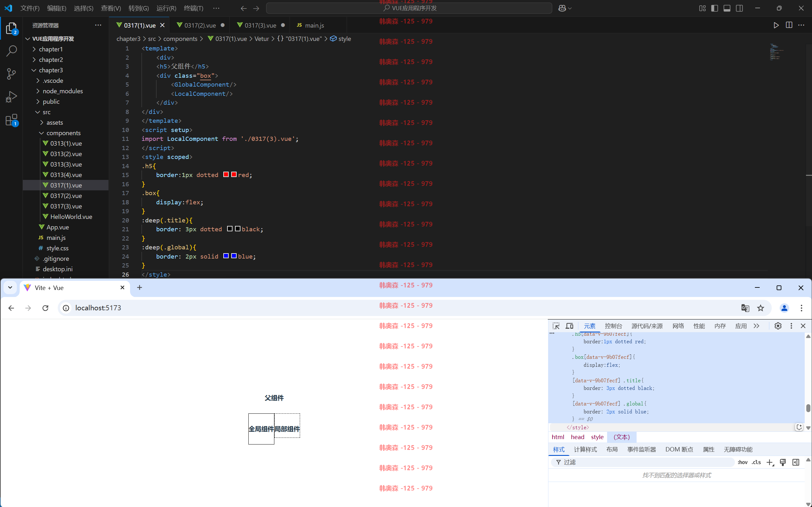Add a new style rule in DevTools
The width and height of the screenshot is (812, 507).
coord(770,462)
